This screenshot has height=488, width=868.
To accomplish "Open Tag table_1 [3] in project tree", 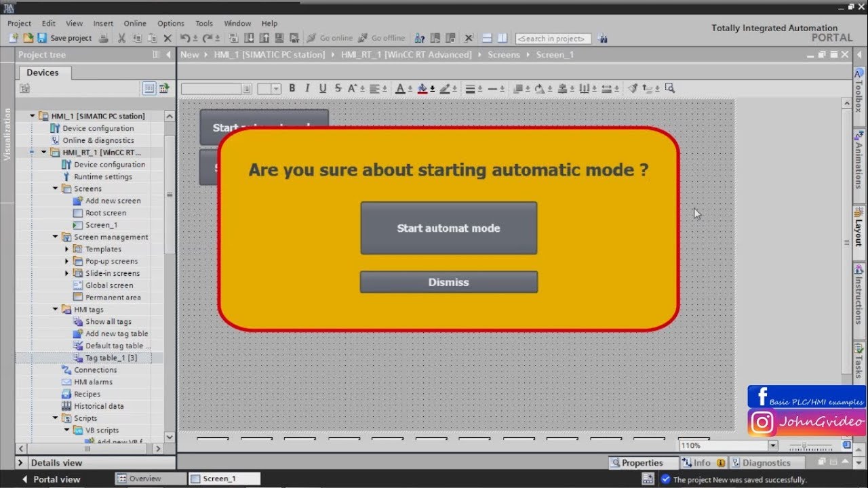I will point(111,358).
